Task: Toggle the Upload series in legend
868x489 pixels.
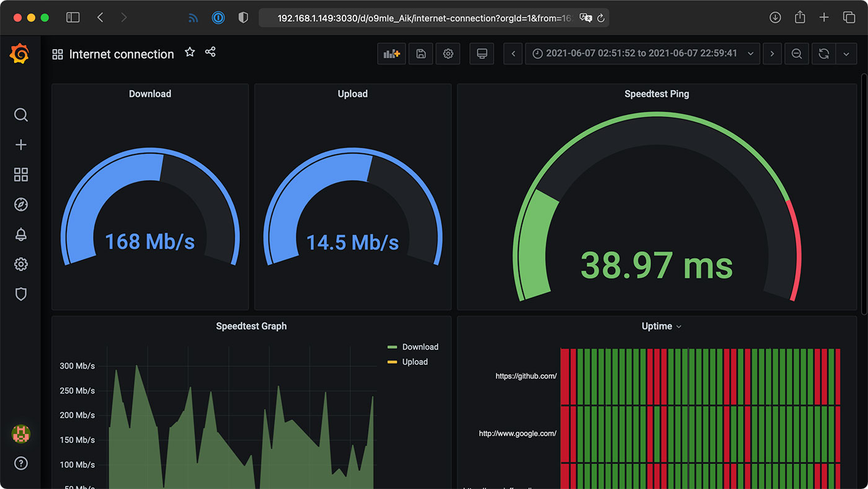Action: point(414,362)
